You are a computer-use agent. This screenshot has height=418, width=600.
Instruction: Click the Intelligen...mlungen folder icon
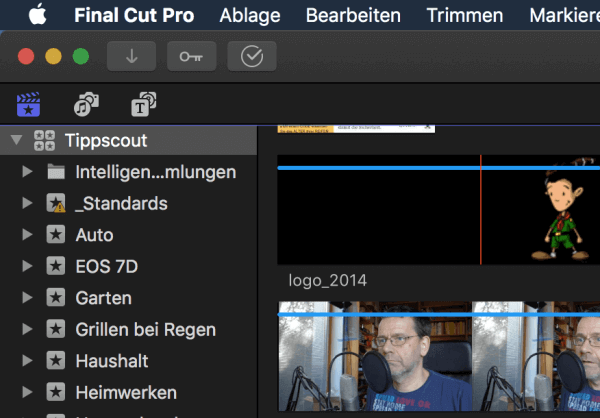(x=56, y=171)
